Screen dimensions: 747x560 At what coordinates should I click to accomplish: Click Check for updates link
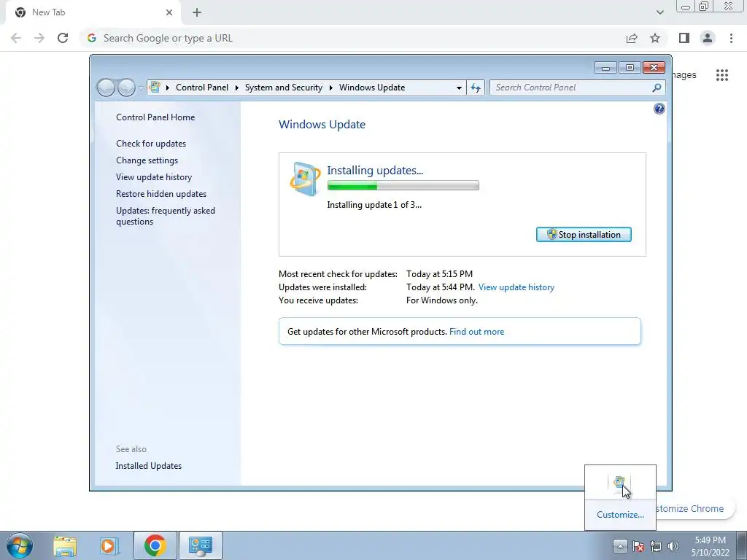(151, 144)
